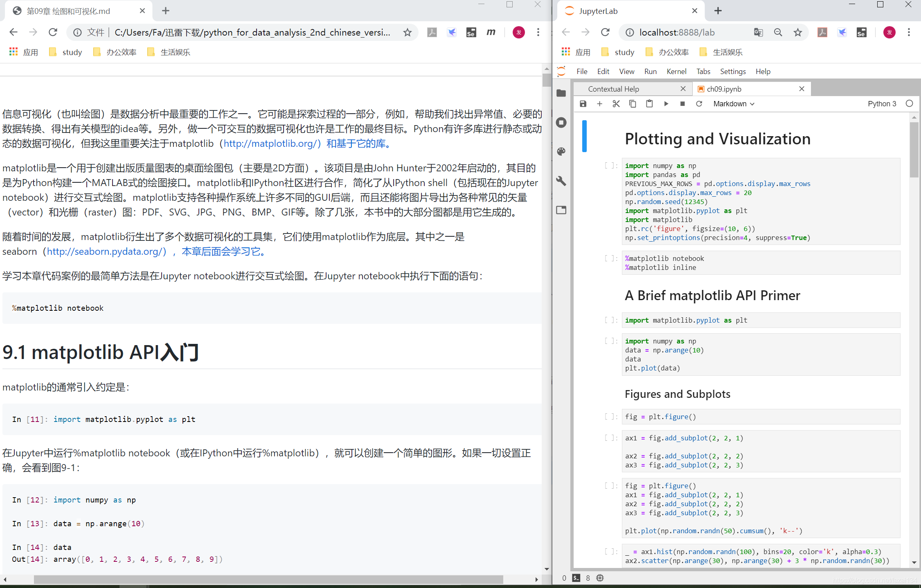Cut selected cells with scissors icon

pos(616,104)
